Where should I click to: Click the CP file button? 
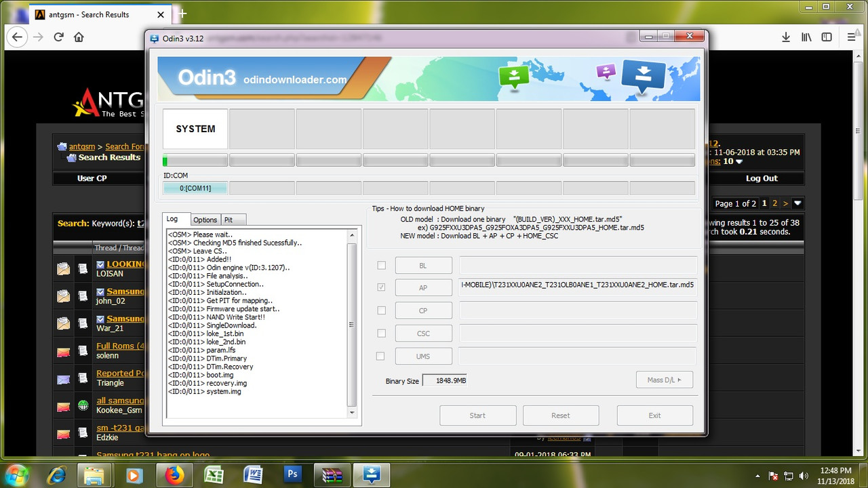(x=424, y=310)
